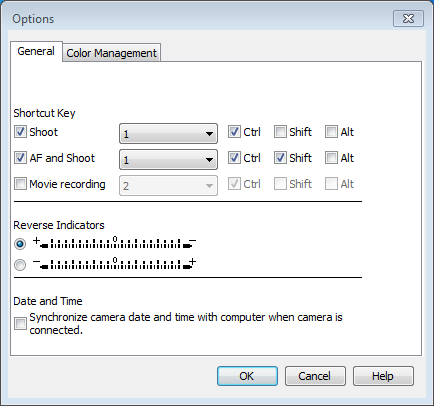This screenshot has height=406, width=434.
Task: Open the AF and Shoot key dropdown
Action: [x=168, y=160]
